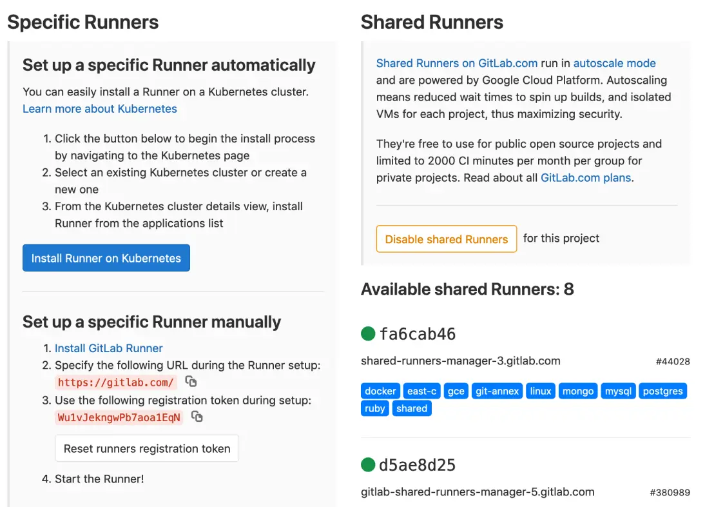The width and height of the screenshot is (712, 507).
Task: Copy the registration token to clipboard
Action: tap(197, 417)
